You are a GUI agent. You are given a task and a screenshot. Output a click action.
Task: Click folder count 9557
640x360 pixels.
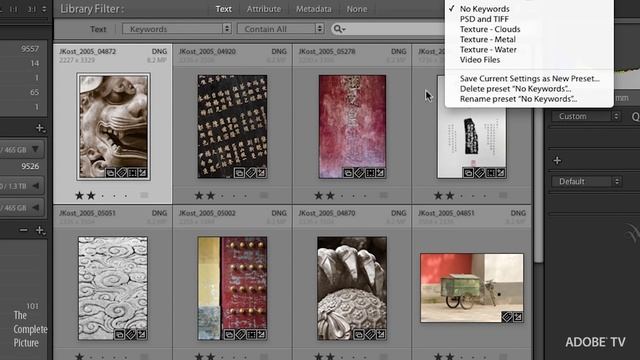pos(30,49)
